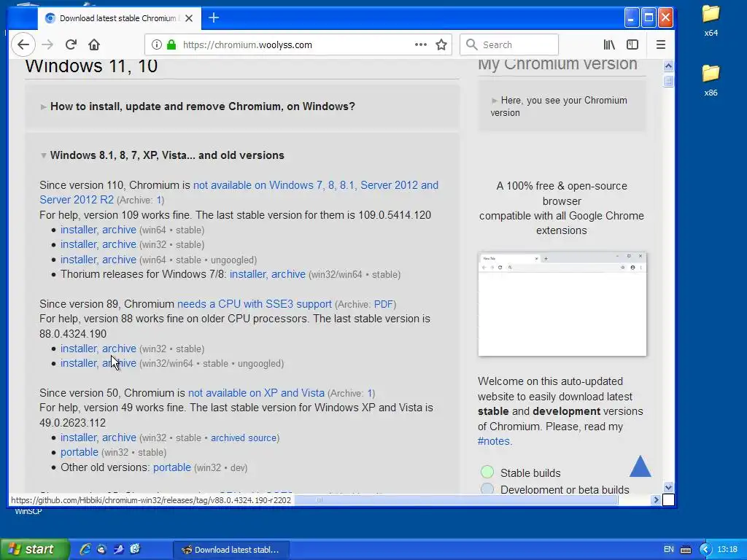Open the #notes link in sidebar
747x560 pixels.
[x=494, y=441]
